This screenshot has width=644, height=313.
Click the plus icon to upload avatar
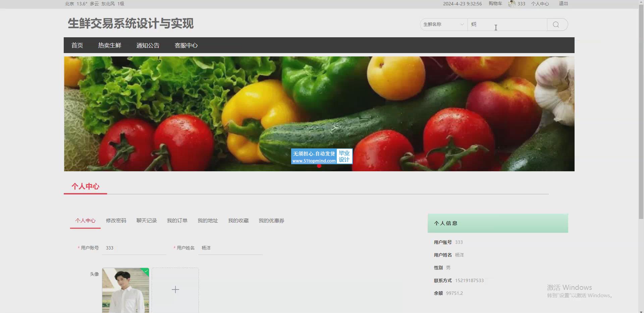[175, 289]
